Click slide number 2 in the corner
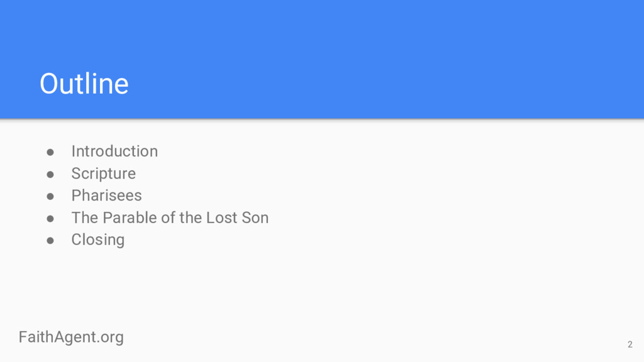Image resolution: width=644 pixels, height=362 pixels. pyautogui.click(x=630, y=344)
